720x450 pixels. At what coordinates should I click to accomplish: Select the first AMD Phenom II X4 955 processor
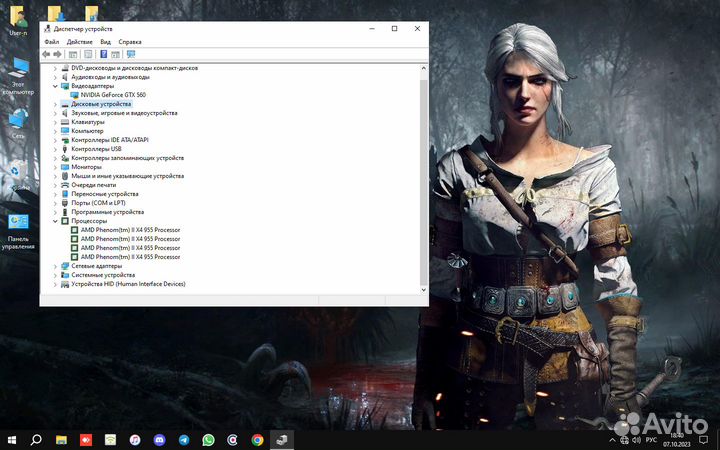coord(130,230)
